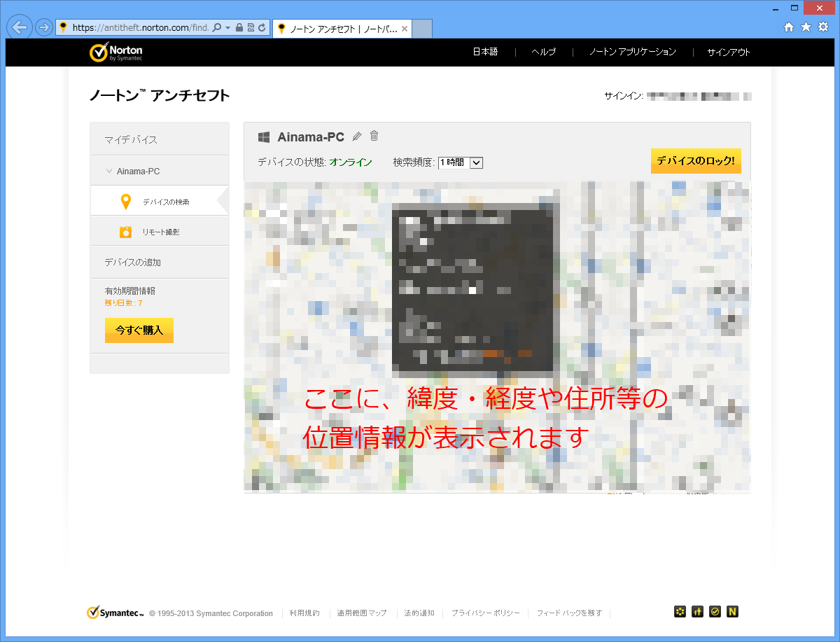Select リモート撮影 in the sidebar
Viewport: 840px width, 642px height.
pos(160,232)
